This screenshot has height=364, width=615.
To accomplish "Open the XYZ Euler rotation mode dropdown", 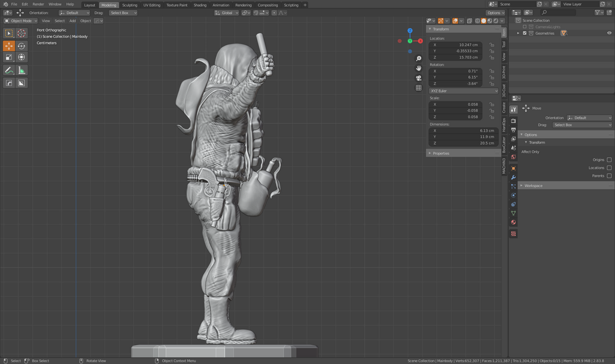I will click(463, 91).
